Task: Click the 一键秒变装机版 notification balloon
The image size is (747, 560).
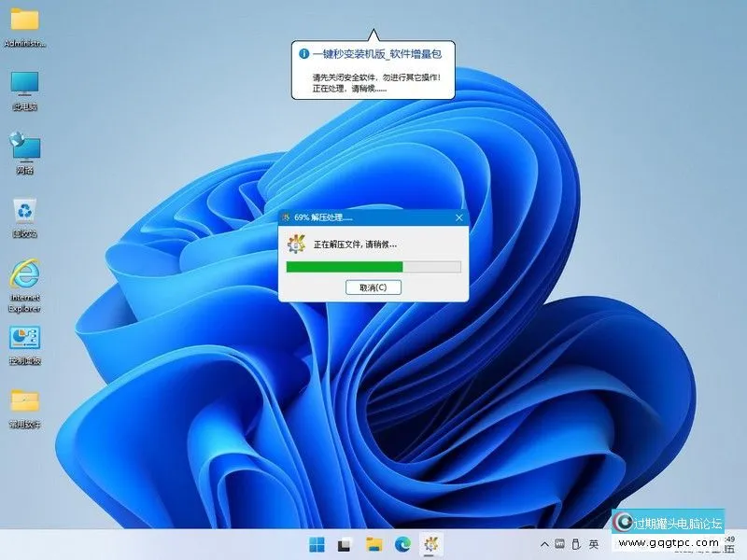Action: tap(378, 70)
